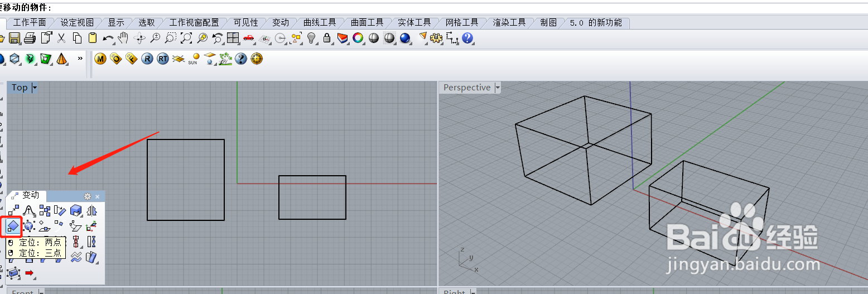Screen dimensions: 868x294
Task: Switch to the 网格工具 tab
Action: (462, 23)
